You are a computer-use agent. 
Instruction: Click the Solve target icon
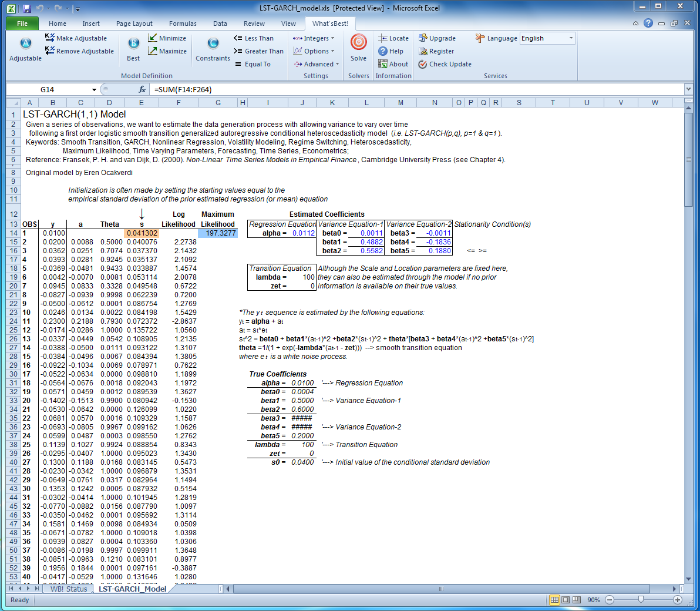coord(358,43)
